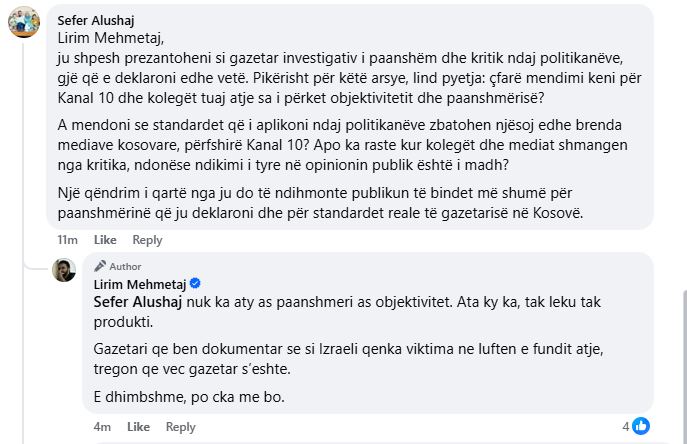View the reaction count of 4
Viewport: 687px width, 444px height.
pos(626,426)
